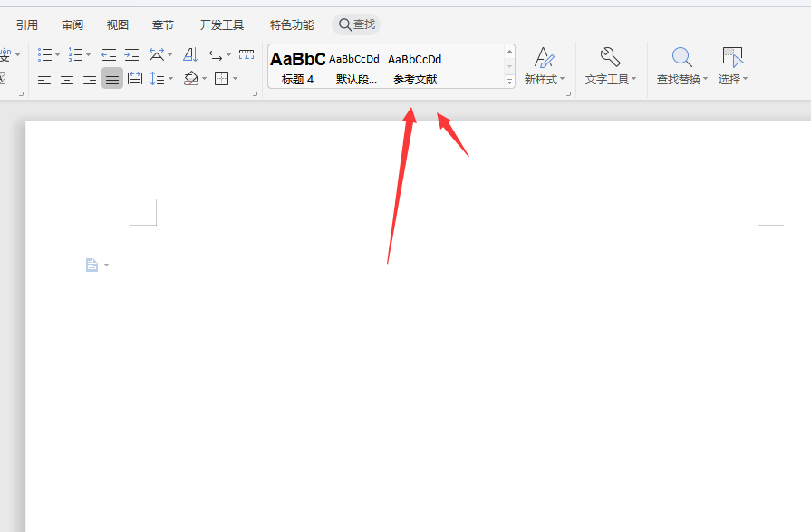Apply the 参考文献 style

click(x=415, y=67)
